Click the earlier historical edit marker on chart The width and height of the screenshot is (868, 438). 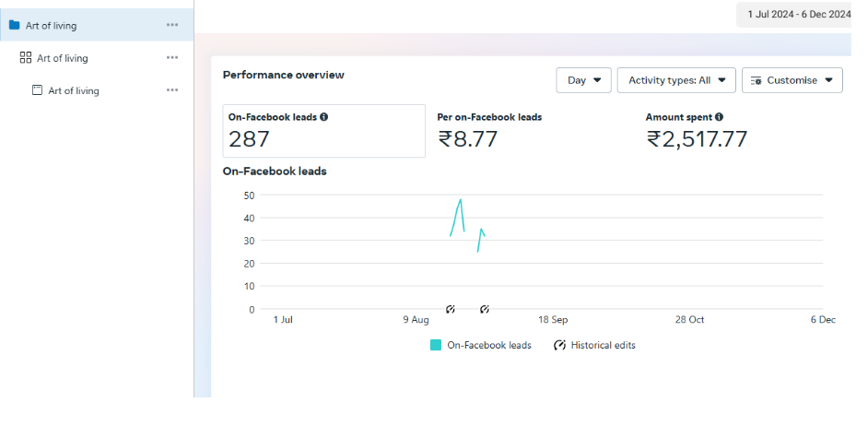point(451,309)
